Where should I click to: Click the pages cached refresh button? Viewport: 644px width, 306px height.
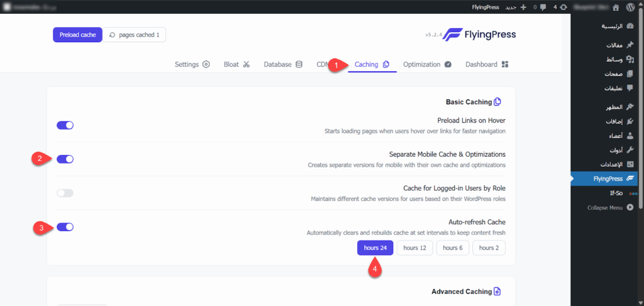tap(135, 35)
